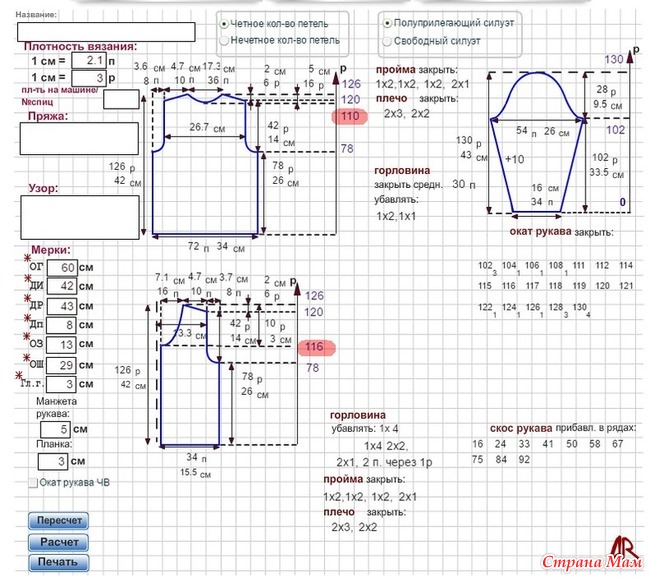The height and width of the screenshot is (577, 650).
Task: Click the pink highlighted 110 row marker
Action: pos(349,117)
